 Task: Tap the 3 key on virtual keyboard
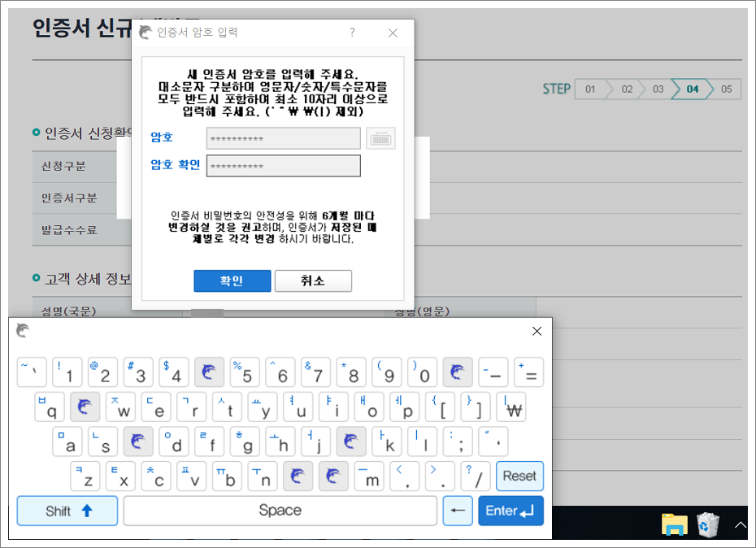point(138,372)
